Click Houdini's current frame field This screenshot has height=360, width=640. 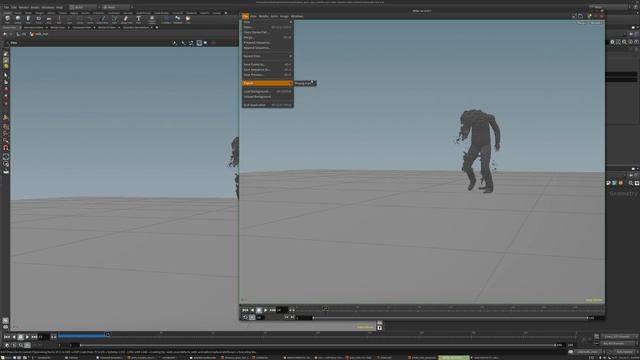pos(44,337)
